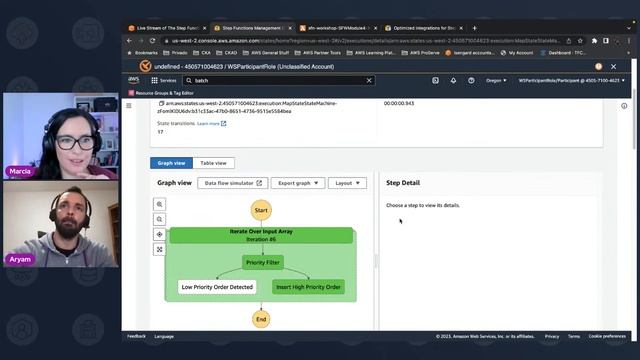Open the Privacy link
The width and height of the screenshot is (640, 360).
click(x=552, y=336)
